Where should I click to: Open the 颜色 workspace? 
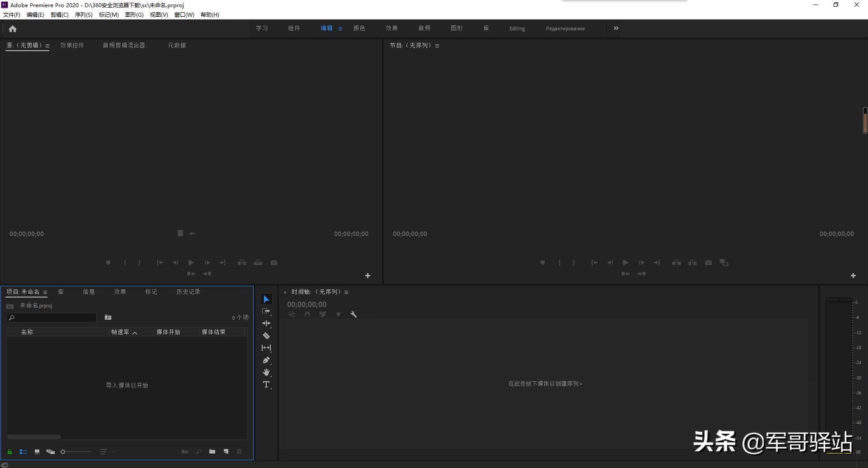[359, 28]
